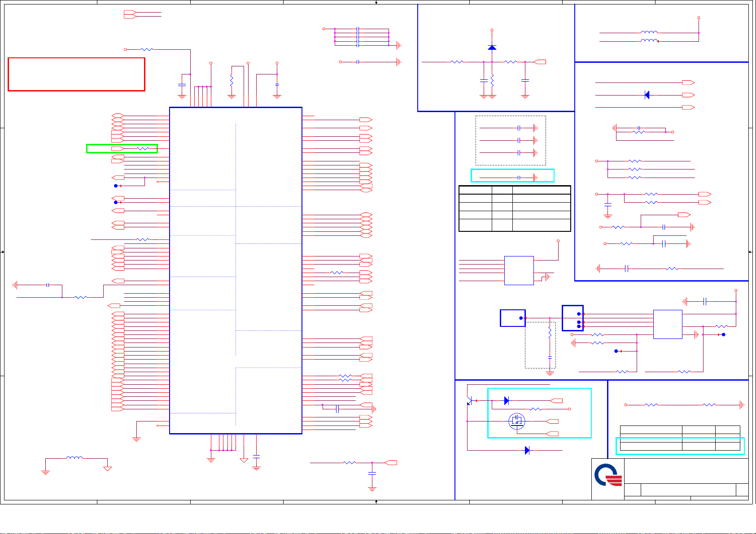Click the inductor at bottom left corner
Image resolution: width=756 pixels, height=534 pixels.
click(x=74, y=458)
